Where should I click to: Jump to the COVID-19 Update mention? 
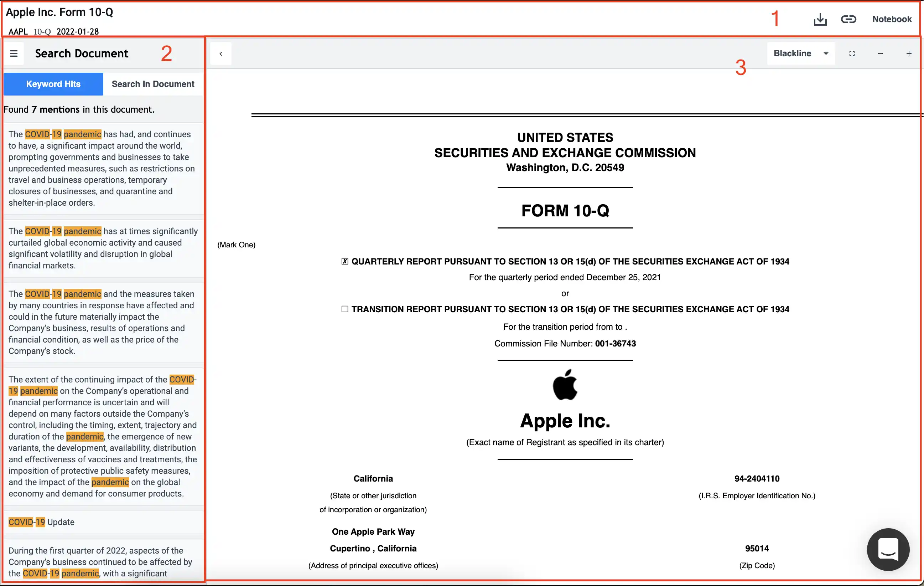(41, 522)
